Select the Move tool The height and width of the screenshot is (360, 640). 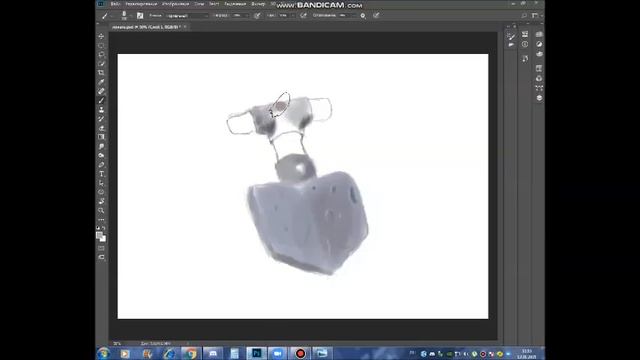[x=101, y=36]
